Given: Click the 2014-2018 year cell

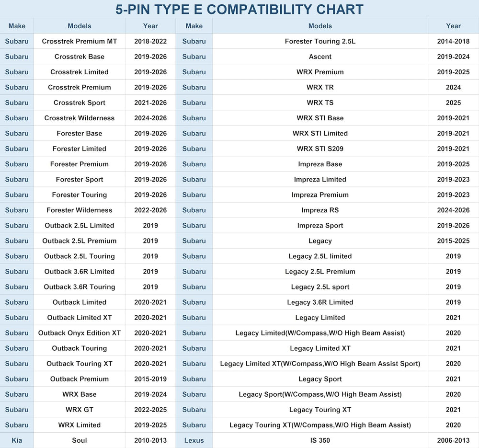Looking at the screenshot, I should click(453, 41).
